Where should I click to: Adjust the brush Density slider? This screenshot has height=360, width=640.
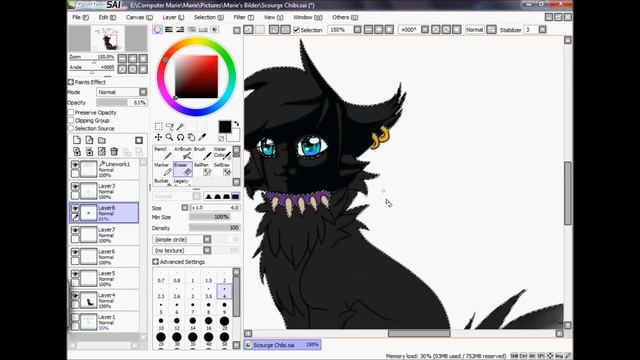pos(215,228)
